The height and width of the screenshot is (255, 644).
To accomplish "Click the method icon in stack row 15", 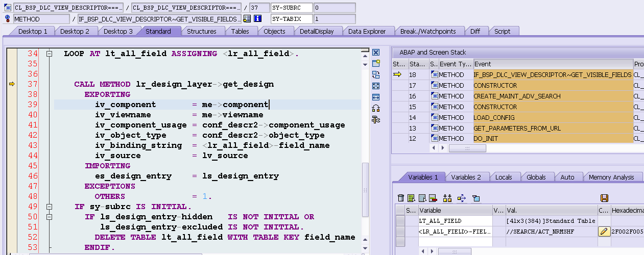I will click(435, 107).
